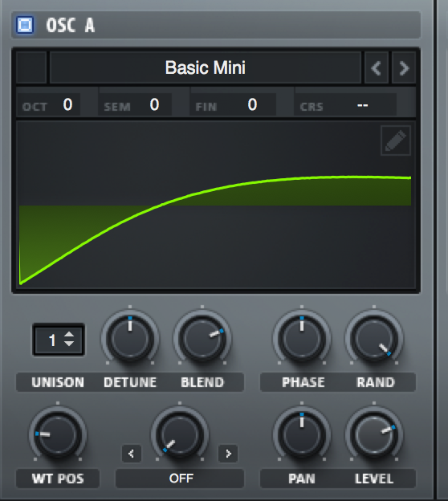The height and width of the screenshot is (501, 448).
Task: Open the Basic Mini wavetable menu
Action: click(x=206, y=67)
